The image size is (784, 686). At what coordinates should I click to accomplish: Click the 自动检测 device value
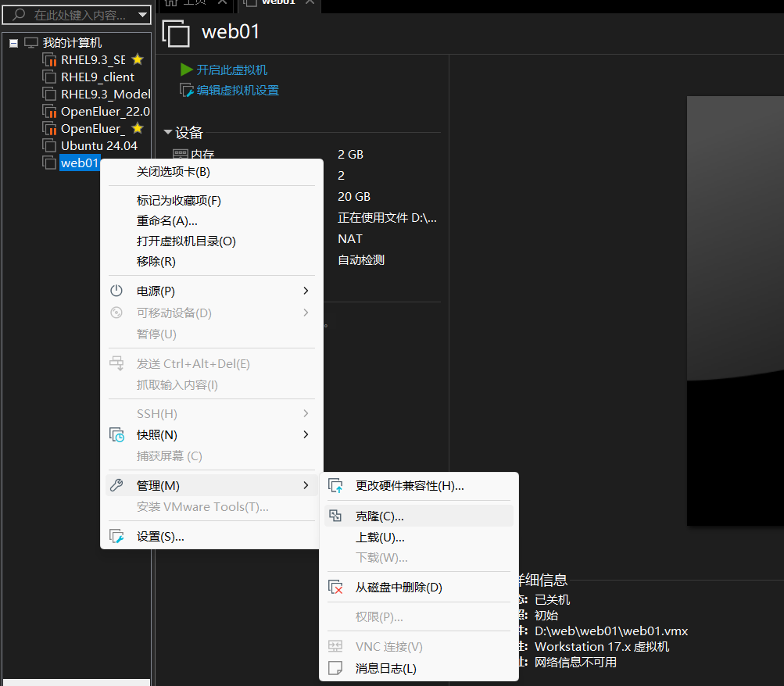(x=361, y=260)
